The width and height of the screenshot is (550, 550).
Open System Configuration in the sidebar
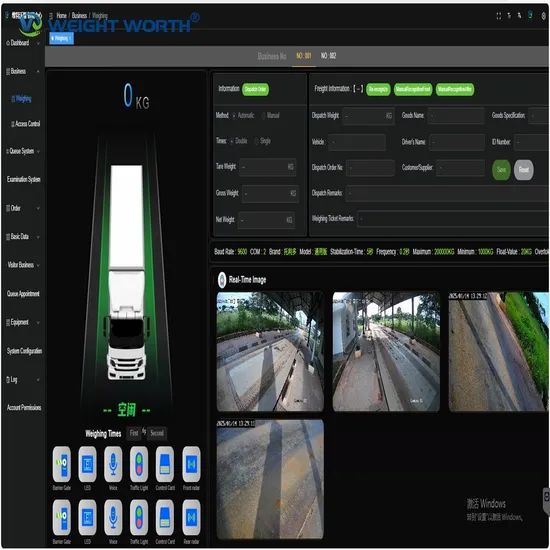24,351
